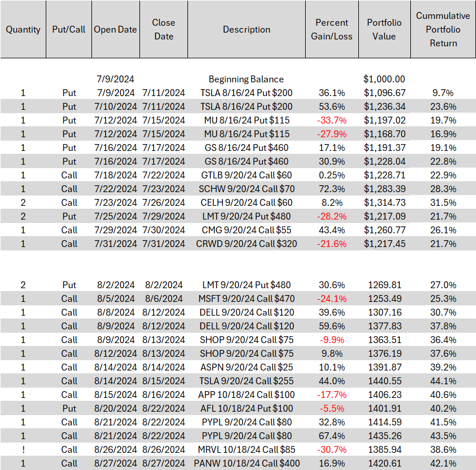Select the 0.25% gain cell
This screenshot has height=470, width=476.
332,176
